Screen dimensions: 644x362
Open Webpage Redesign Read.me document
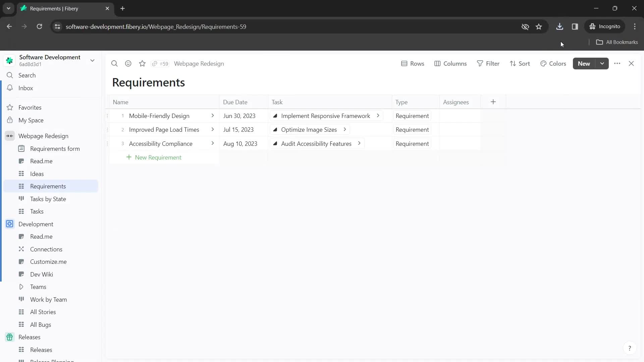(51, 161)
